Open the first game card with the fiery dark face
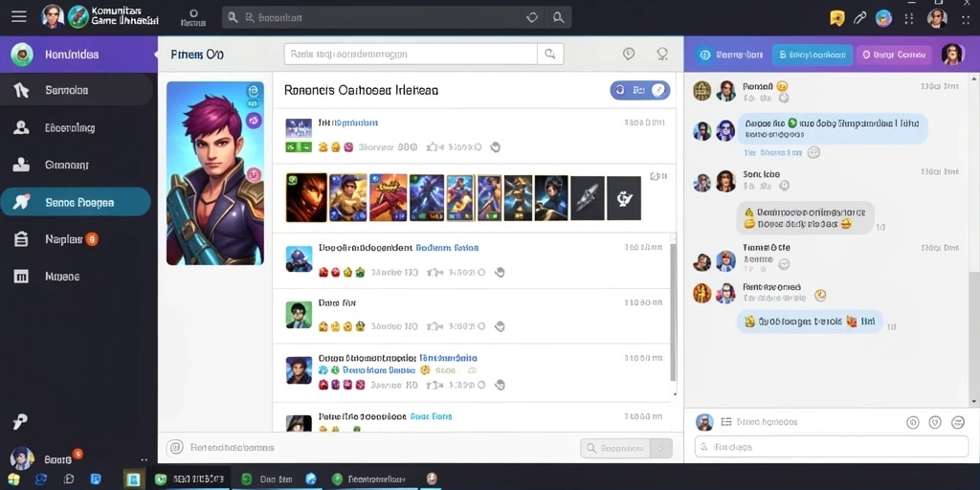 (x=306, y=197)
